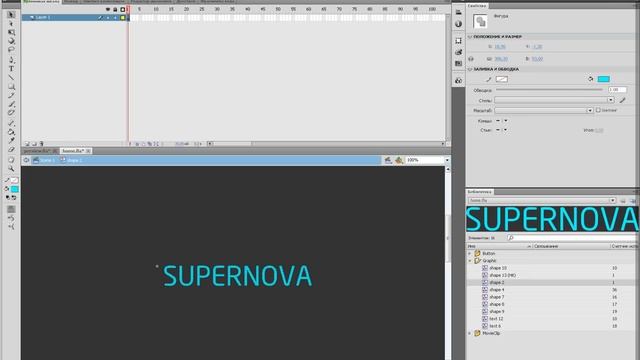The image size is (640, 360).
Task: Expand the MovieClip folder in library
Action: (469, 333)
